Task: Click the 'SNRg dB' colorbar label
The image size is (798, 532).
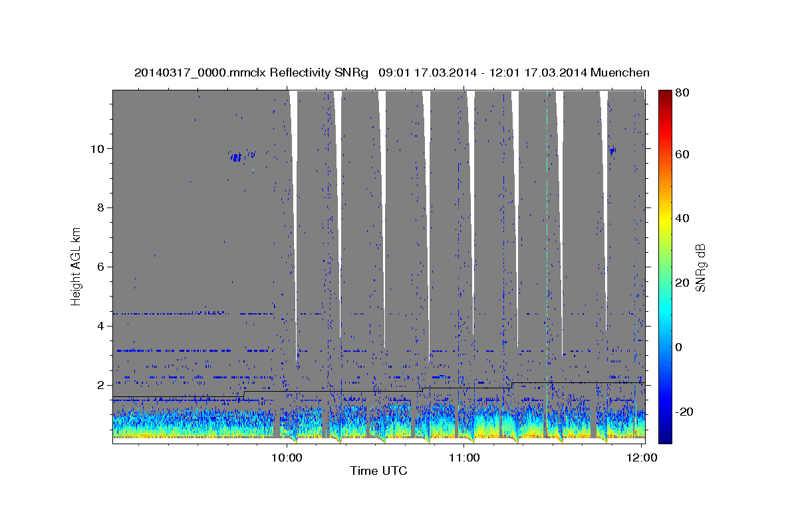Action: point(700,267)
